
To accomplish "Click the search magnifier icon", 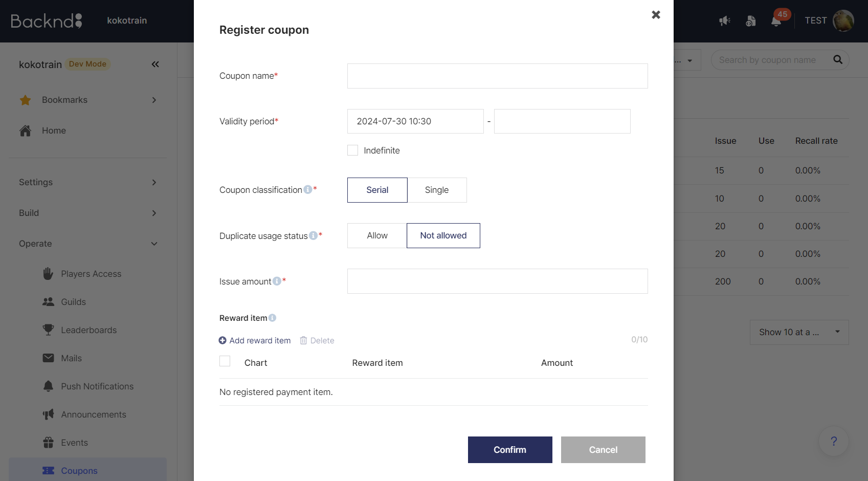I will pyautogui.click(x=837, y=60).
